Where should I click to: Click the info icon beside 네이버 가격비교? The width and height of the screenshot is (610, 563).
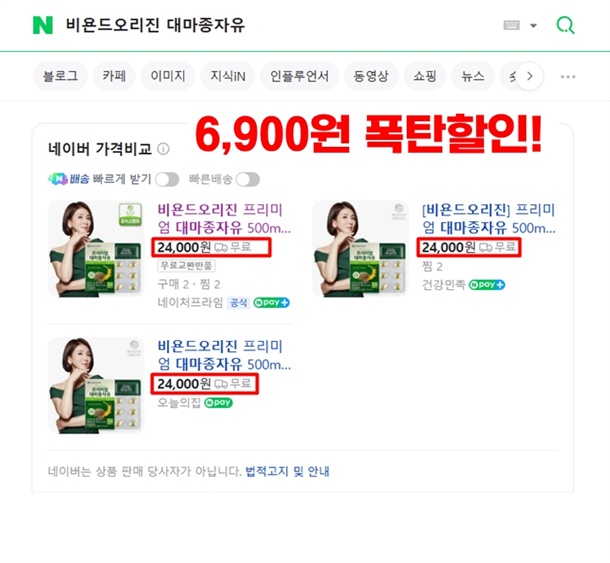163,149
